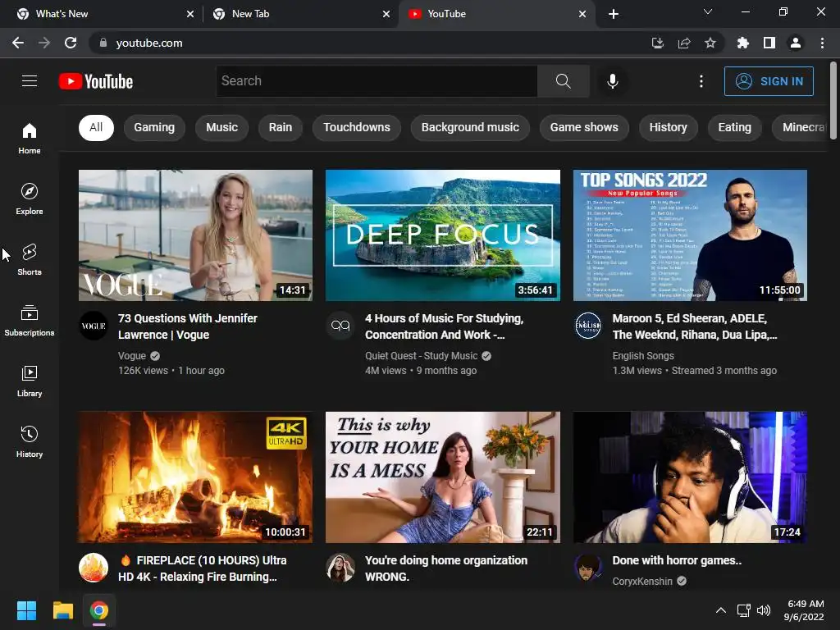Click the SIGN IN button

pos(769,81)
